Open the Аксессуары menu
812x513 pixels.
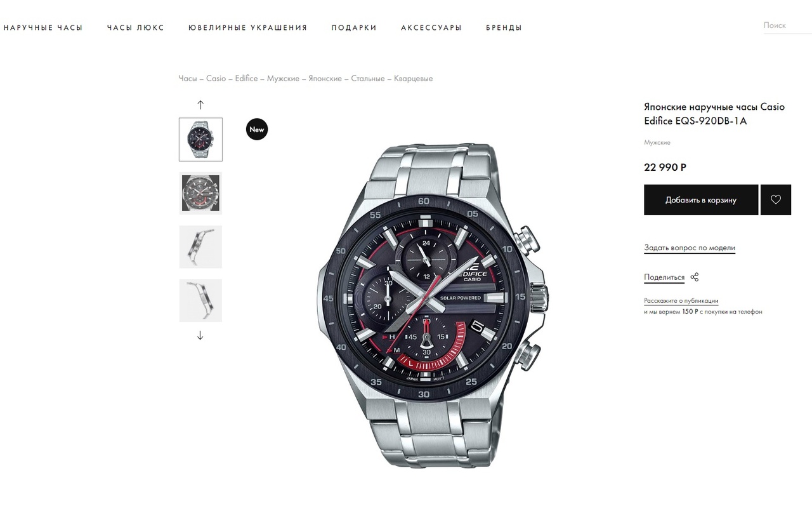(431, 28)
